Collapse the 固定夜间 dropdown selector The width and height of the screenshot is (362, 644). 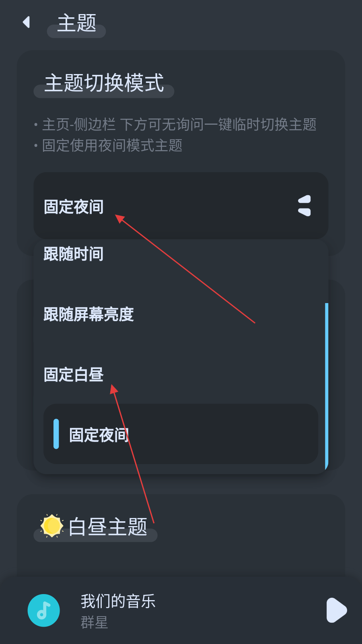coord(181,206)
